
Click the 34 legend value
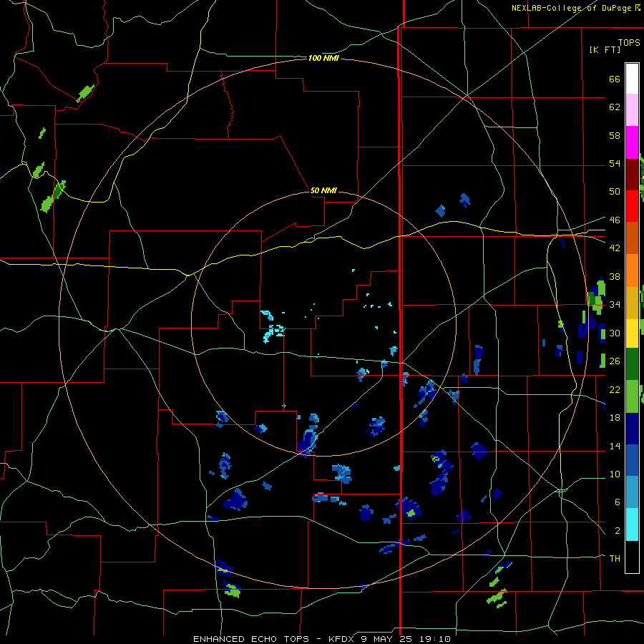click(615, 304)
